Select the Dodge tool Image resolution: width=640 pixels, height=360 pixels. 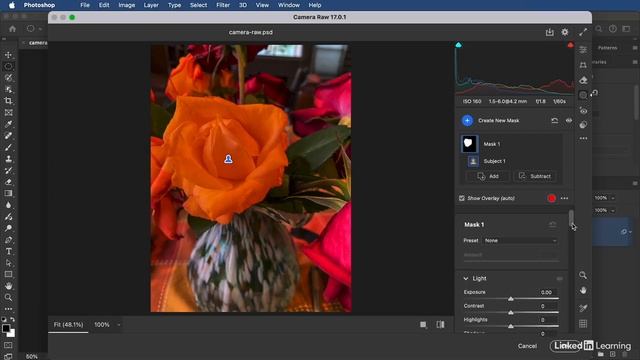tap(8, 228)
